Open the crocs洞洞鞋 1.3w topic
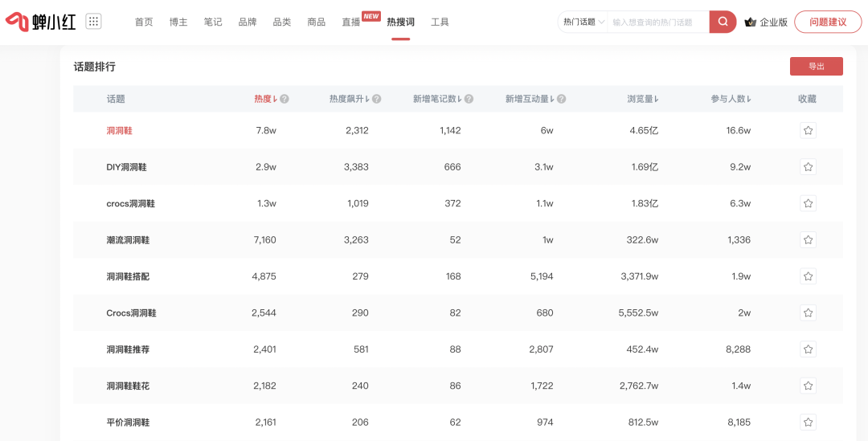Screen dimensions: 868x441 [x=131, y=203]
